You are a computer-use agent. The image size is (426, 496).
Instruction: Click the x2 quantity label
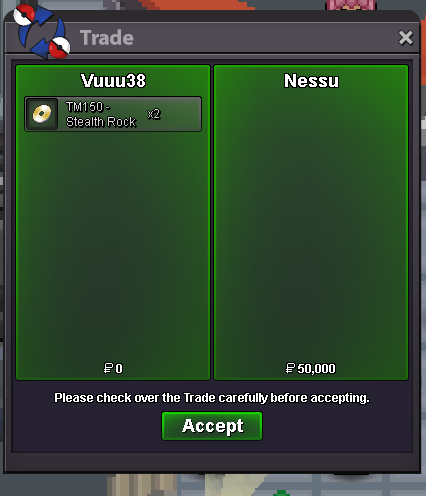tap(154, 114)
